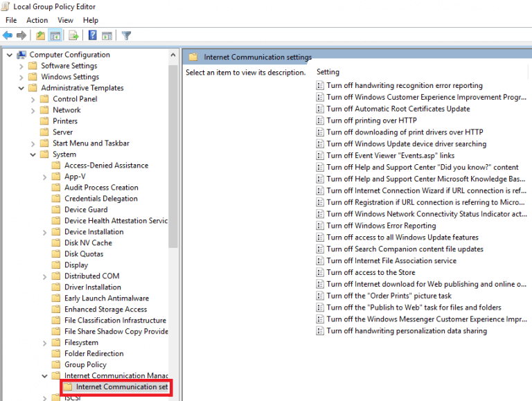The width and height of the screenshot is (532, 401).
Task: Select Turn off Internet File Association service
Action: coord(391,261)
